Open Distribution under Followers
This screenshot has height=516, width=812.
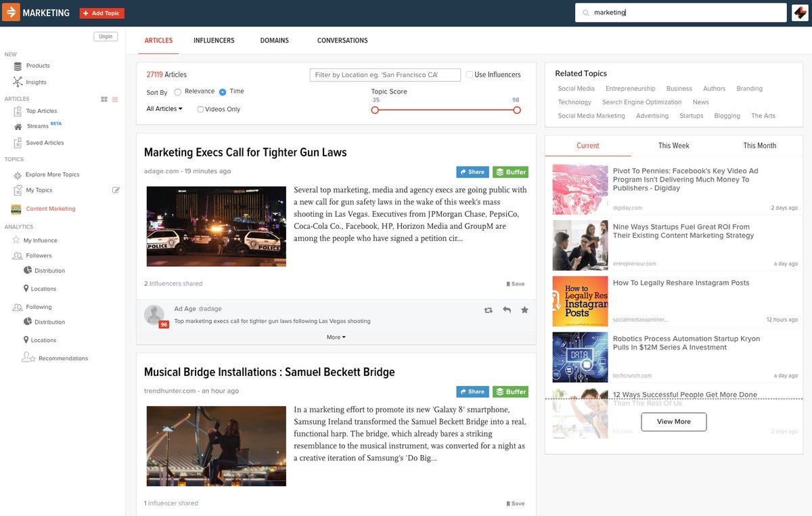click(x=49, y=270)
